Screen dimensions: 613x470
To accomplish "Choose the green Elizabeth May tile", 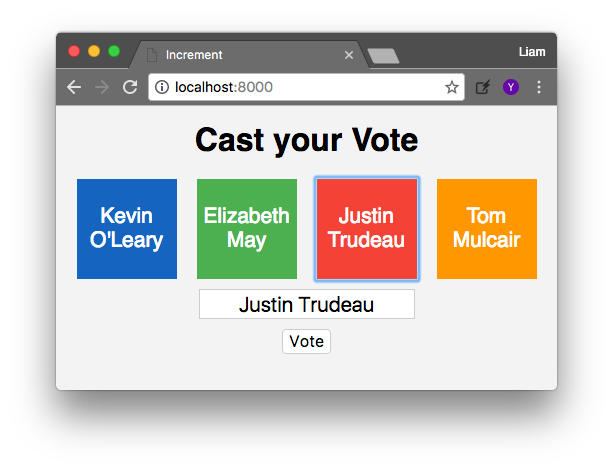I will (247, 229).
